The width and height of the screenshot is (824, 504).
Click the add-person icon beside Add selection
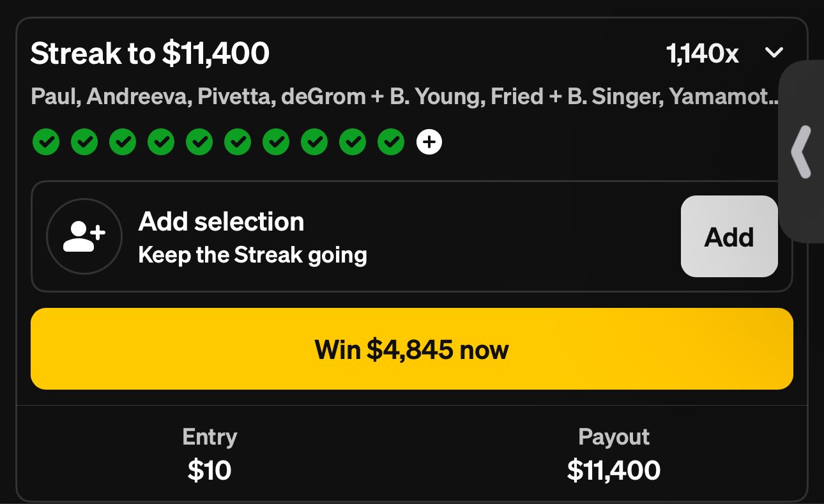click(x=84, y=236)
